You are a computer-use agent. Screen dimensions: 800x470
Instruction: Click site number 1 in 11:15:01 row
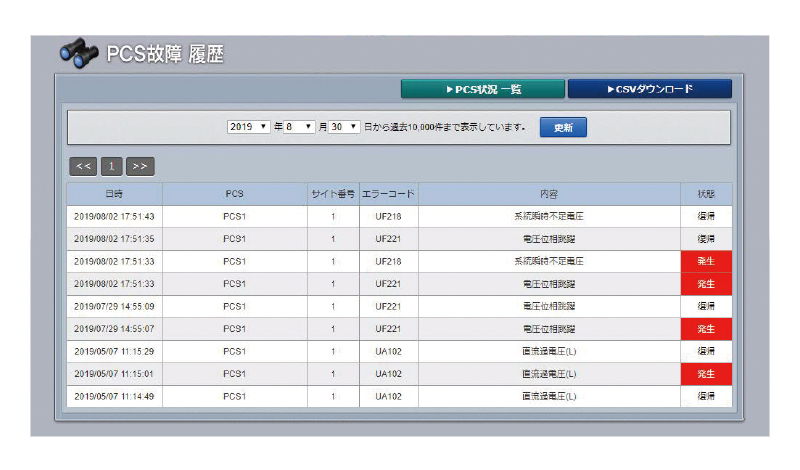(333, 374)
